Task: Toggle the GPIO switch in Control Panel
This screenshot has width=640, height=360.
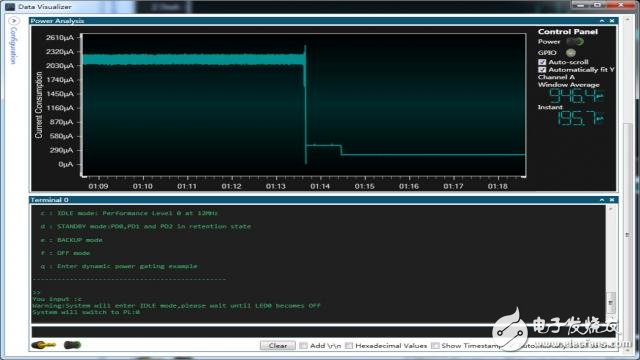Action: pos(571,53)
